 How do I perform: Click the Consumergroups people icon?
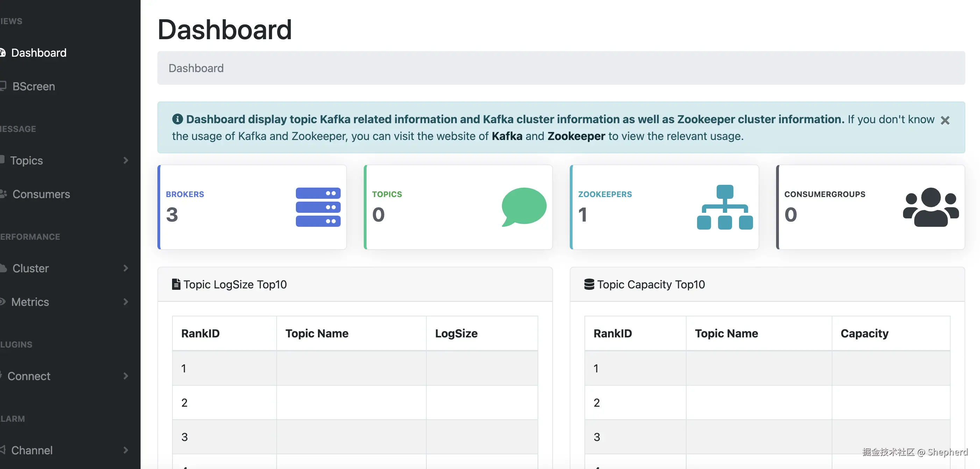(x=931, y=207)
